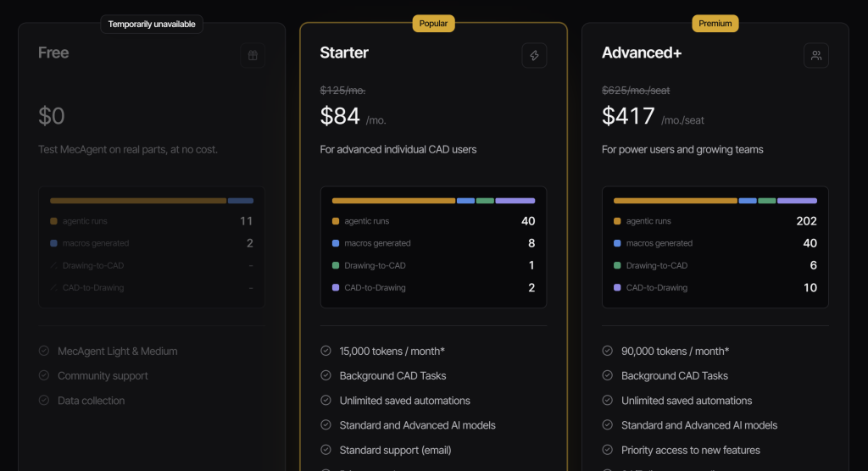This screenshot has height=471, width=868.
Task: Click the Premium badge on Advanced+
Action: [715, 23]
